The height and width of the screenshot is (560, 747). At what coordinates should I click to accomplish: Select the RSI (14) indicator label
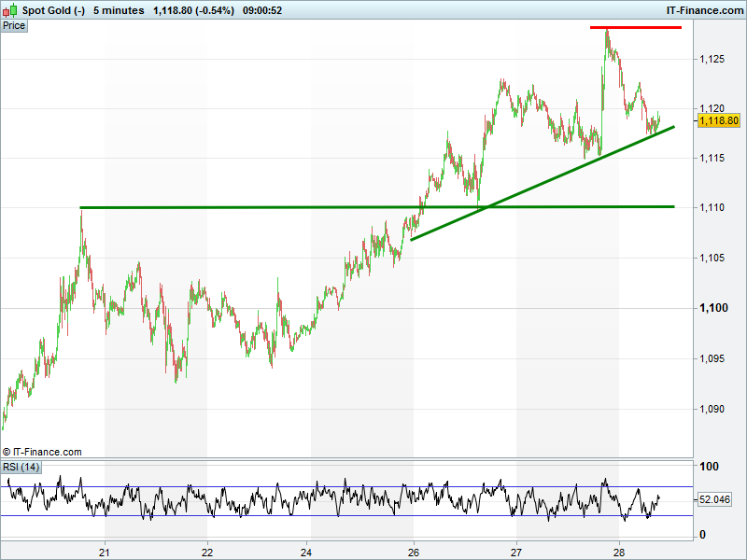21,467
